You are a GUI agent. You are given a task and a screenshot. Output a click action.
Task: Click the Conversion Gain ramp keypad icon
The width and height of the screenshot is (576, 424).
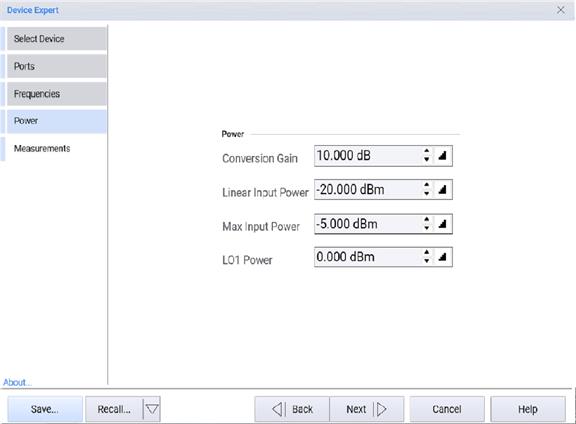point(442,156)
